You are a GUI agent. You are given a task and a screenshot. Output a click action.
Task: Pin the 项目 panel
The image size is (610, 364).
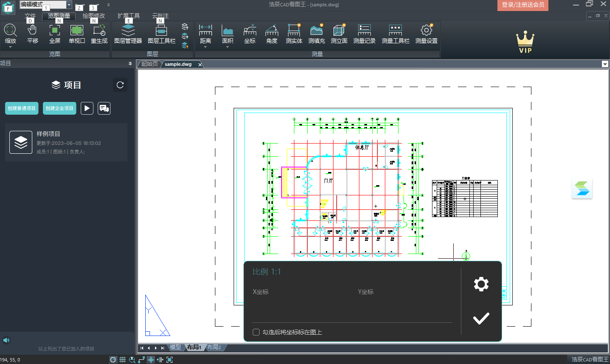pyautogui.click(x=130, y=63)
